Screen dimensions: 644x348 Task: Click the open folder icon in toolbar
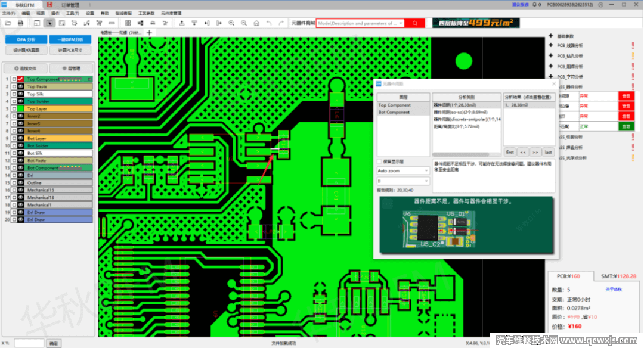point(8,23)
